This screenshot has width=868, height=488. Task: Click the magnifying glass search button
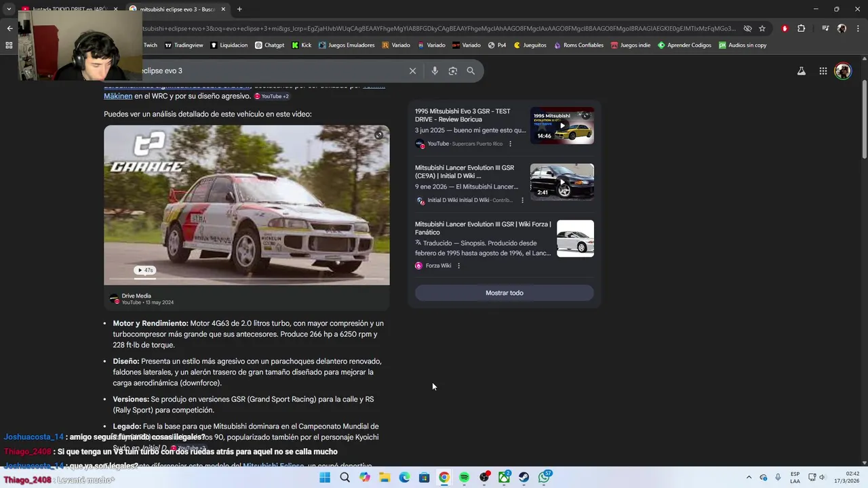coord(471,70)
